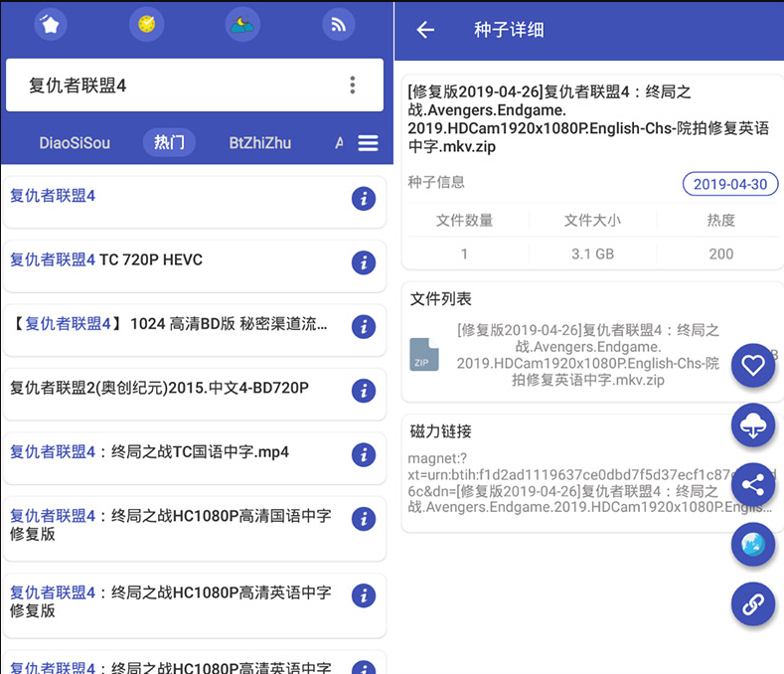Open three-dot menu in search box
The height and width of the screenshot is (674, 784).
(x=353, y=85)
